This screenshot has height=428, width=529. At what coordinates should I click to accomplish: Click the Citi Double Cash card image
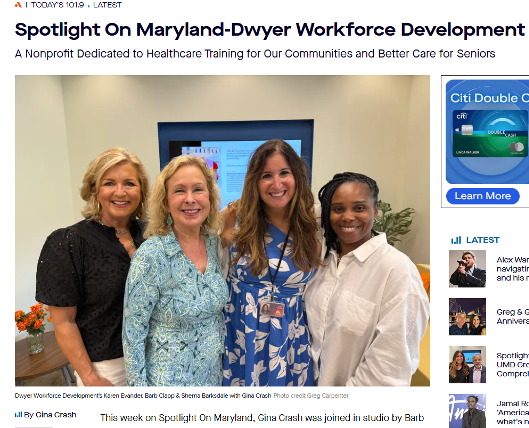click(x=490, y=133)
